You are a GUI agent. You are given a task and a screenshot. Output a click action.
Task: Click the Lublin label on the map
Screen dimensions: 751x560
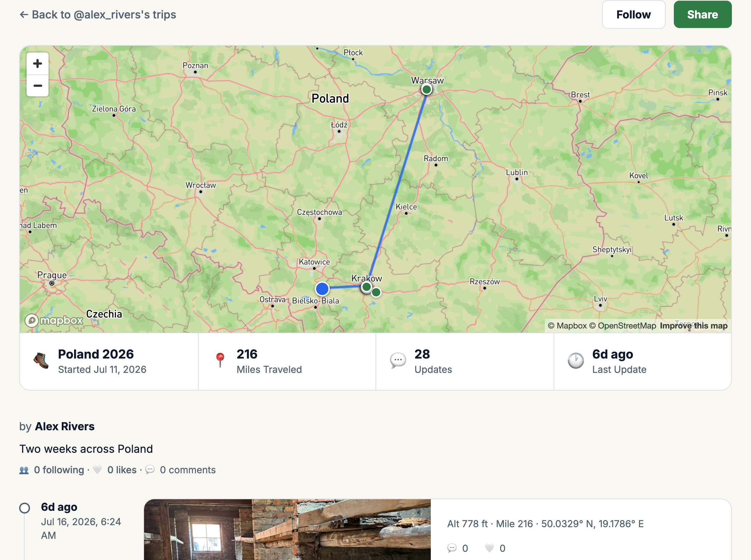coord(517,172)
